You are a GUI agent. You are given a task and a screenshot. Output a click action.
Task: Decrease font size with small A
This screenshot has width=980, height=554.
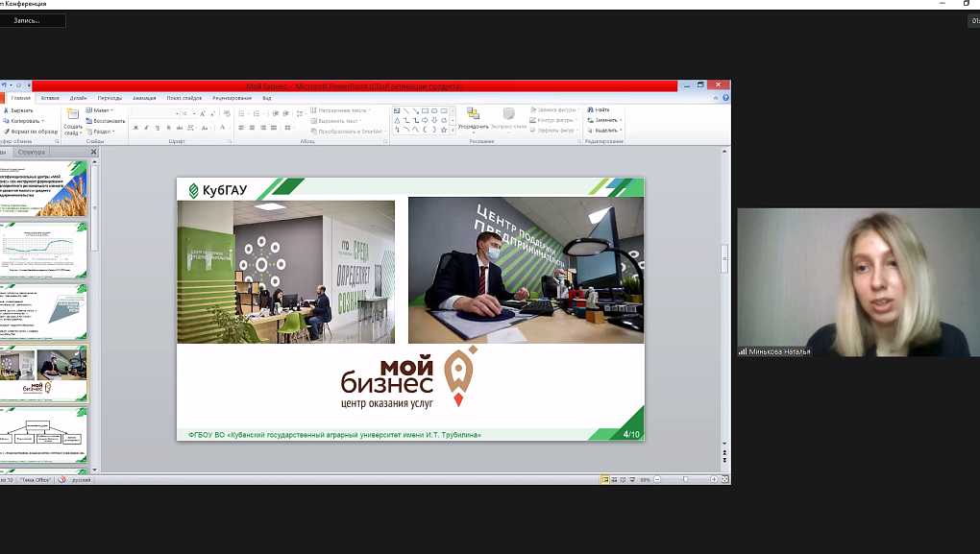[x=212, y=113]
